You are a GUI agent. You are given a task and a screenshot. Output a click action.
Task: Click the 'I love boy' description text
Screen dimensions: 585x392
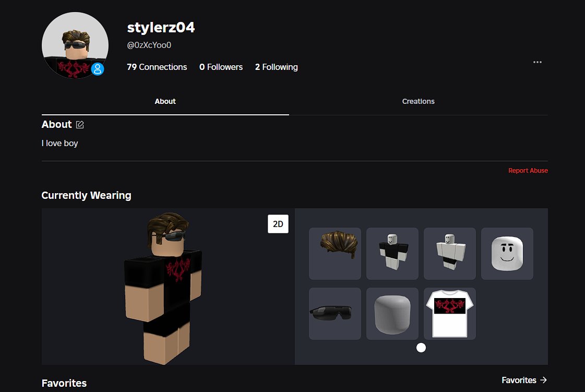pyautogui.click(x=59, y=144)
